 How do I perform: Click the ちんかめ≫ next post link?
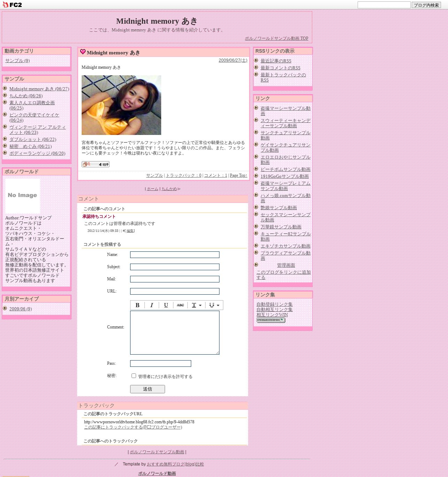(x=171, y=189)
